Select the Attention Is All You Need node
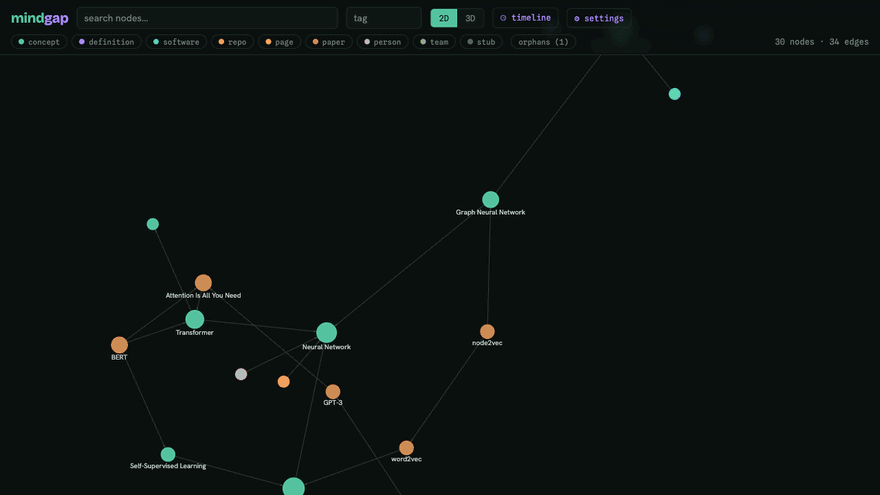The height and width of the screenshot is (495, 880). pyautogui.click(x=203, y=282)
